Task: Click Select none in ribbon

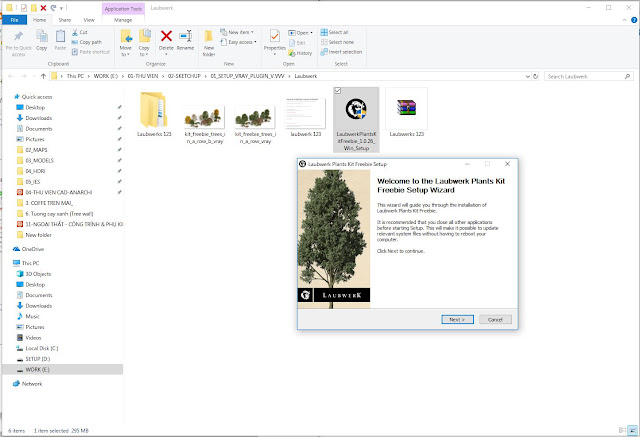Action: [337, 42]
